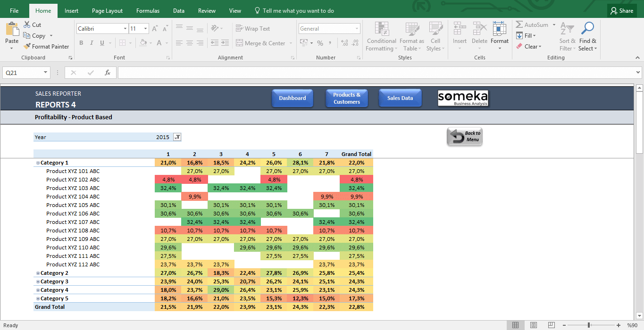Click the Someka logo
644x330 pixels.
(463, 98)
